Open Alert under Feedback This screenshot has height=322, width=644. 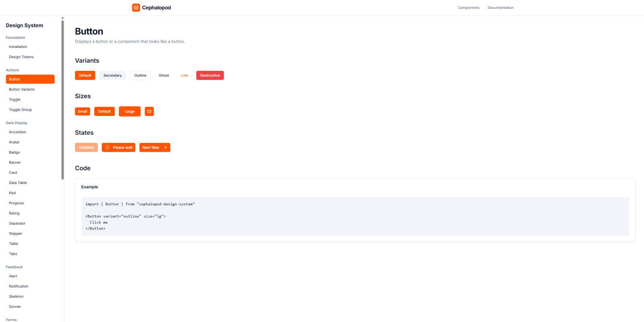30,277
